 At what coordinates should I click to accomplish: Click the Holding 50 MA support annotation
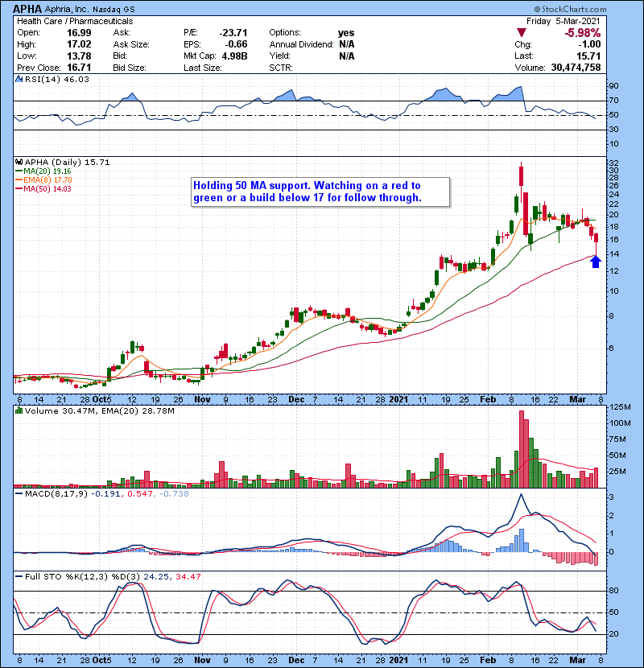(x=320, y=192)
